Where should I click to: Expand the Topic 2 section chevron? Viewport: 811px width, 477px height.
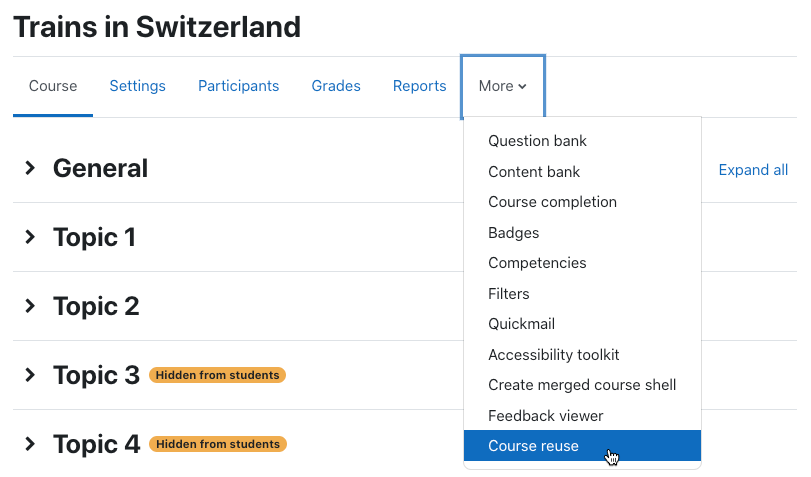30,306
